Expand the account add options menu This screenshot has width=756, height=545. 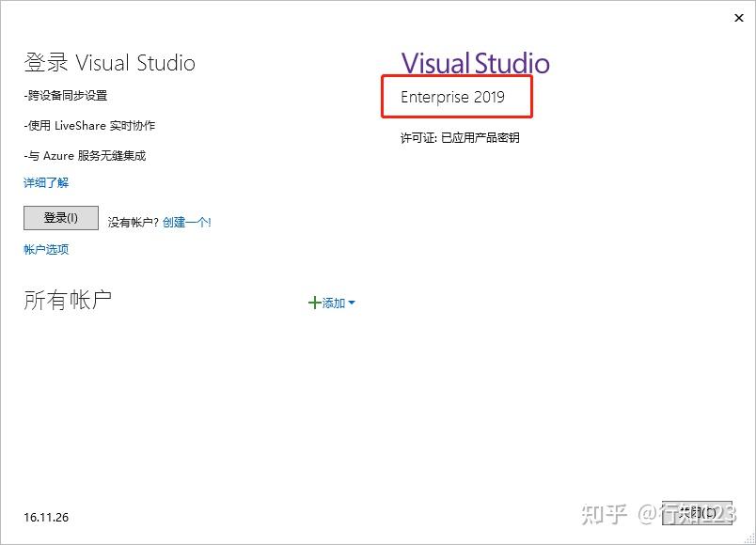pyautogui.click(x=350, y=304)
